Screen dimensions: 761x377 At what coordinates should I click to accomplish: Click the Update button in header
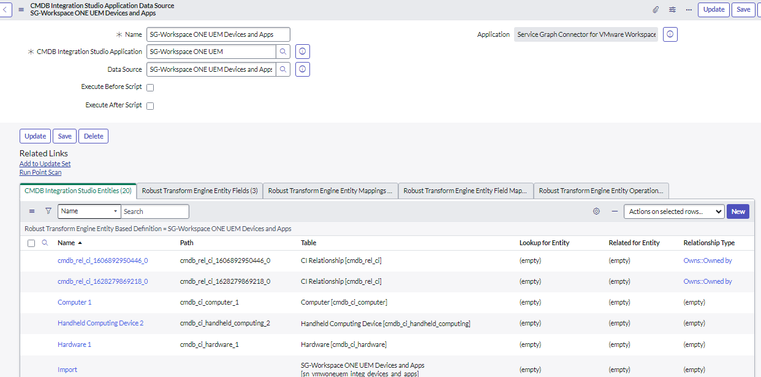(714, 10)
